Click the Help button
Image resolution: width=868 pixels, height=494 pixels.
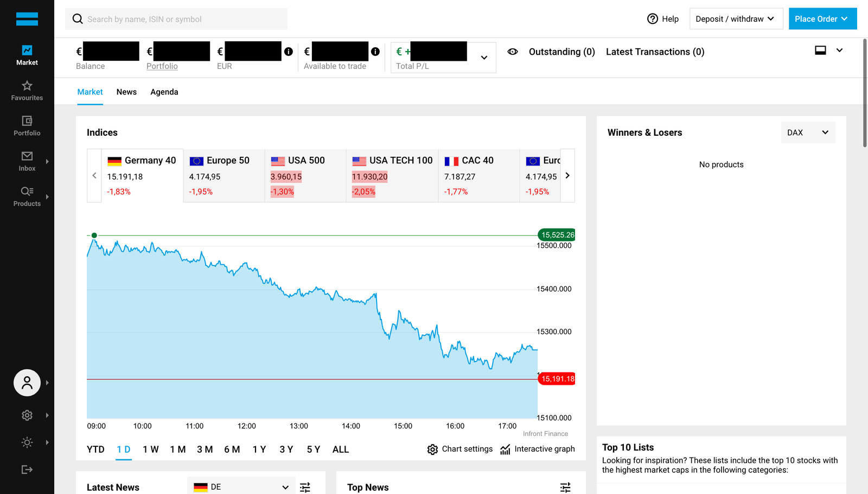[x=663, y=19]
